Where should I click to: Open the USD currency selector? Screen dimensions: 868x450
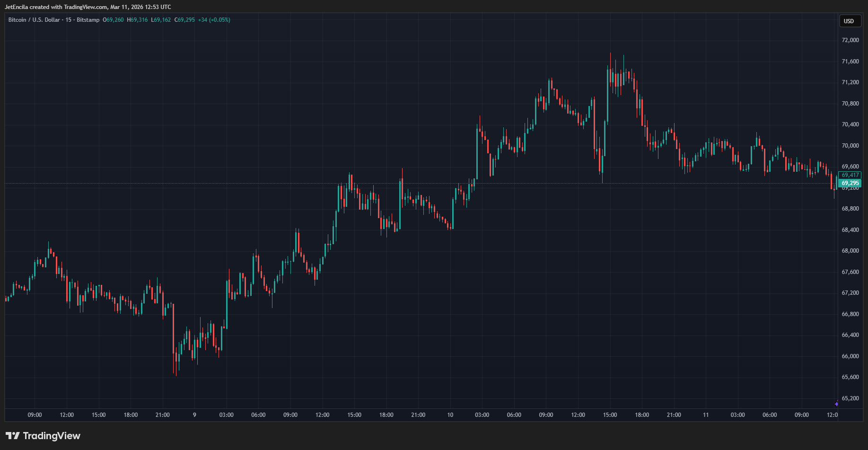point(849,21)
